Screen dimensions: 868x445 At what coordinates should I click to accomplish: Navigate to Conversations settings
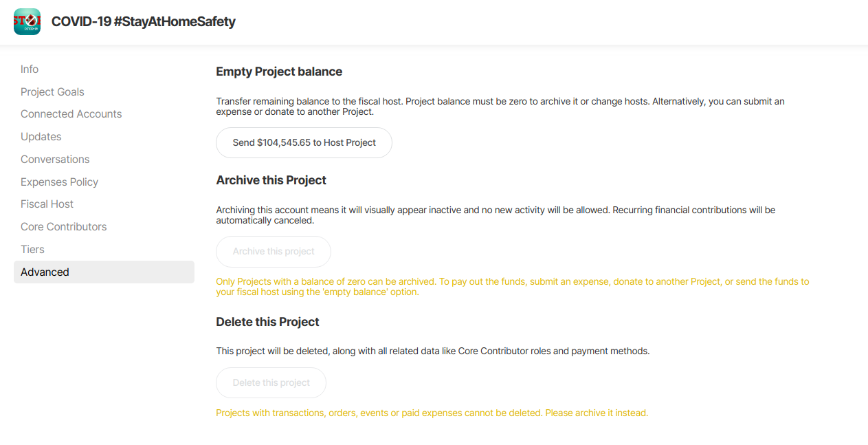(x=55, y=160)
